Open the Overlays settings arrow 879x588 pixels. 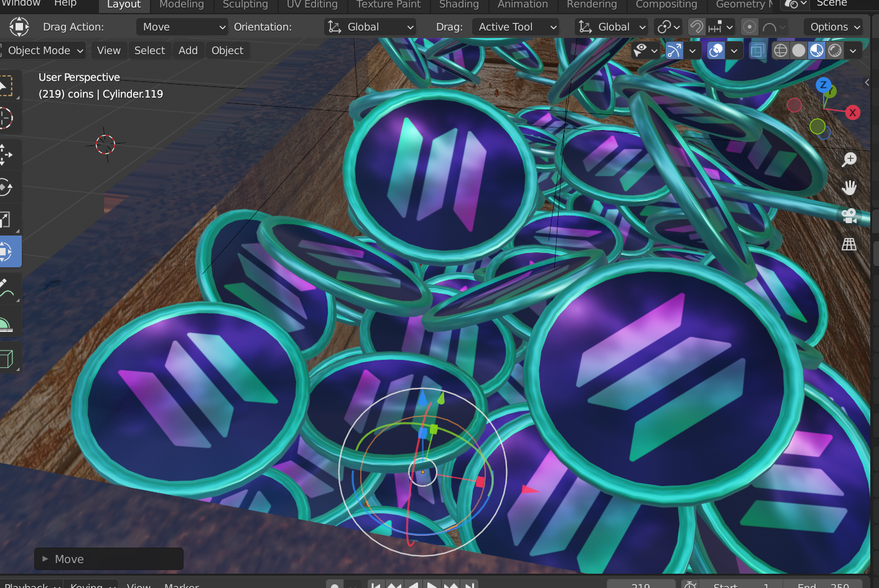(734, 50)
